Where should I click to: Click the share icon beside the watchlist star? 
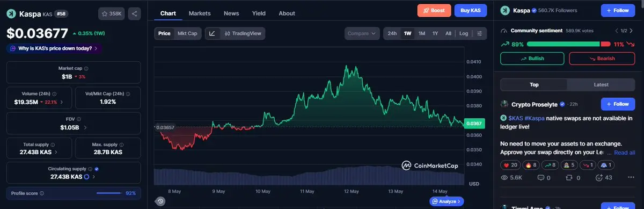click(x=134, y=13)
